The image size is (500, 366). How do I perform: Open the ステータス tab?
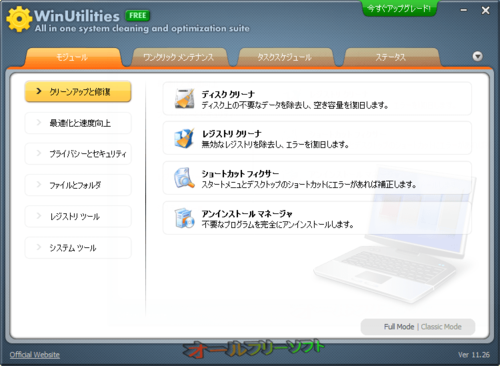point(391,57)
